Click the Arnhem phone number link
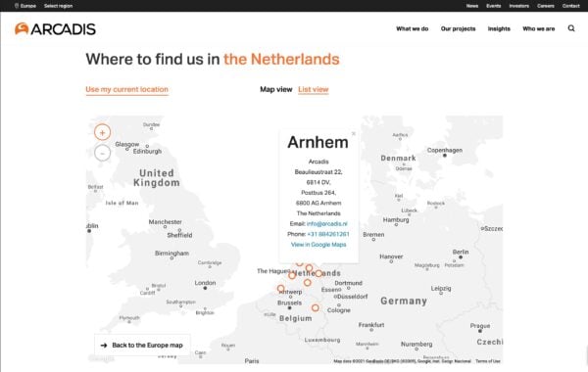 tap(328, 234)
